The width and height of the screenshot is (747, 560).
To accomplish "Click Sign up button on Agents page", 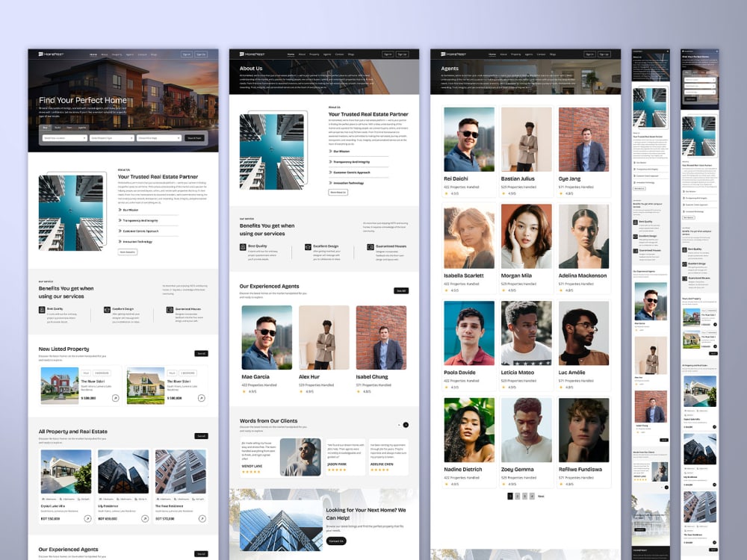I will pyautogui.click(x=604, y=55).
